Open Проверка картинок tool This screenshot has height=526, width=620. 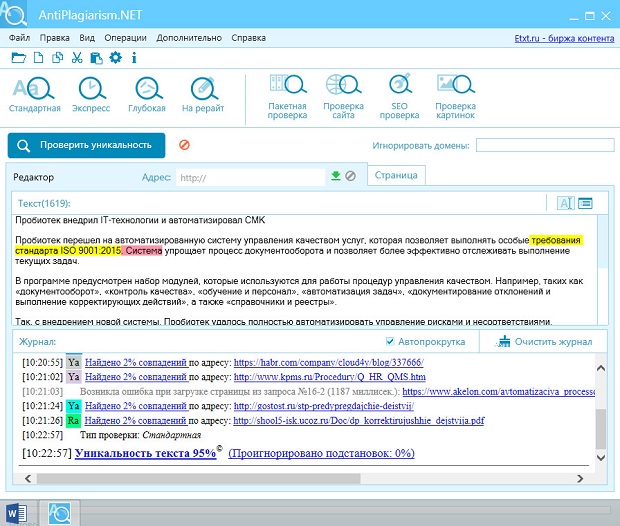pos(456,97)
